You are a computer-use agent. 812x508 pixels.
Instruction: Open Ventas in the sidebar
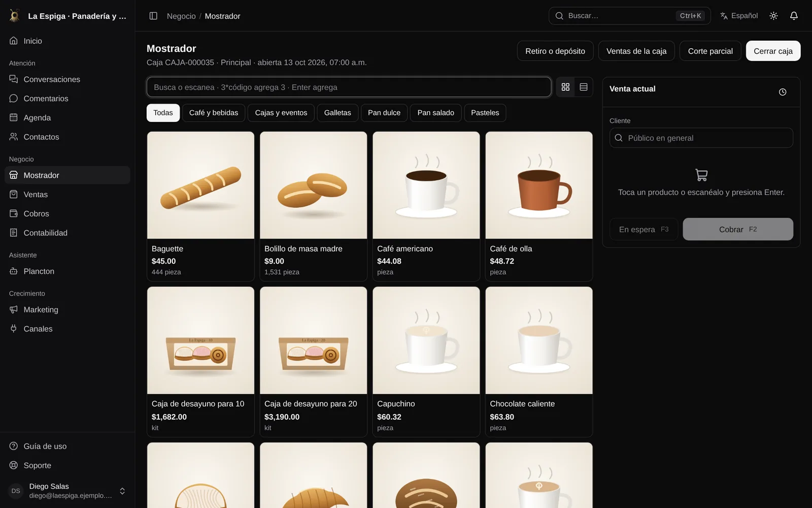point(67,195)
